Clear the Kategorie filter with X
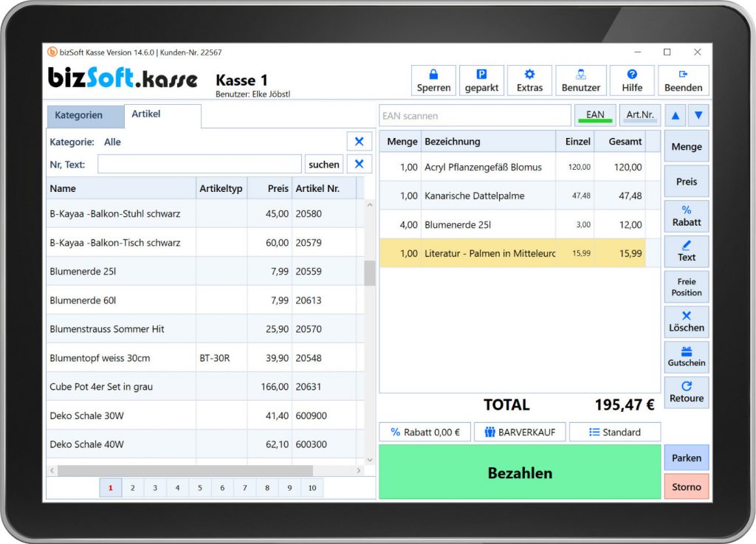This screenshot has height=544, width=756. 360,141
